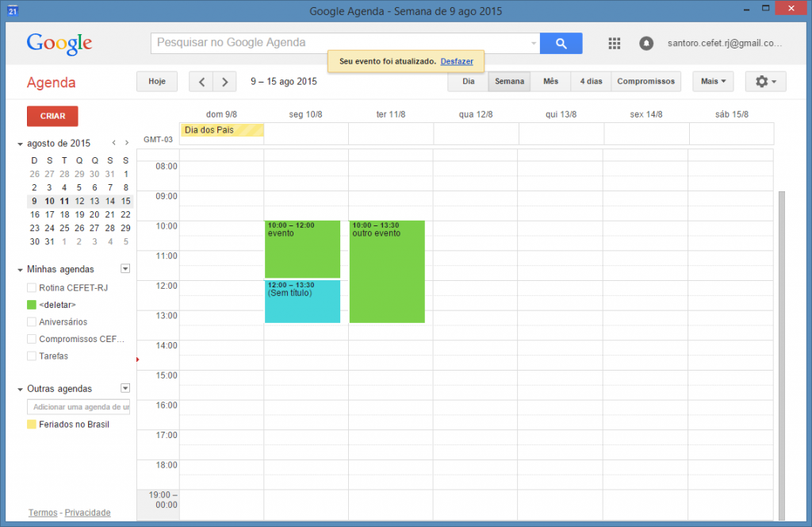Toggle Rotina CEFET-RJ calendar
812x527 pixels.
pos(32,287)
